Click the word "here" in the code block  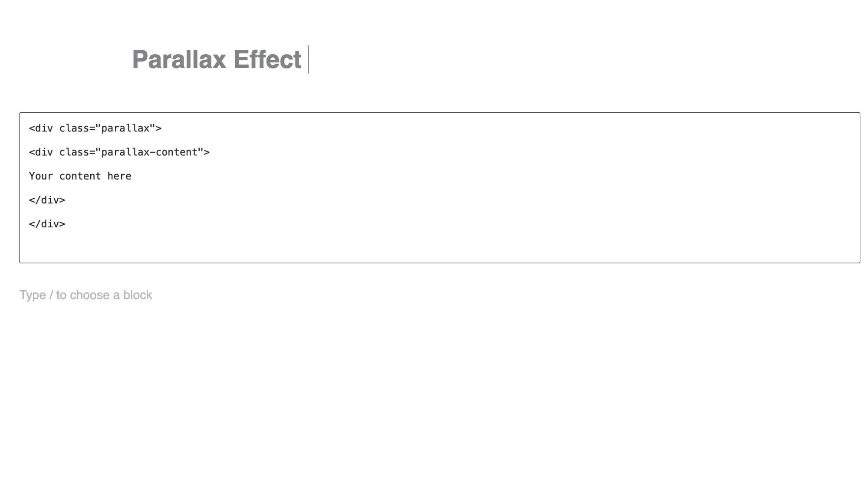tap(119, 176)
